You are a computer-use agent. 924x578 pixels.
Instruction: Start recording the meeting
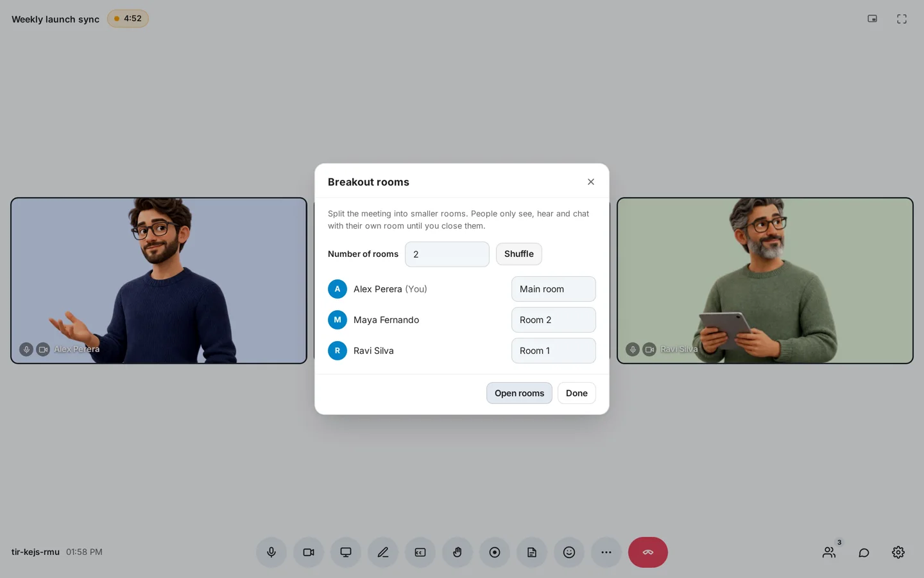495,552
